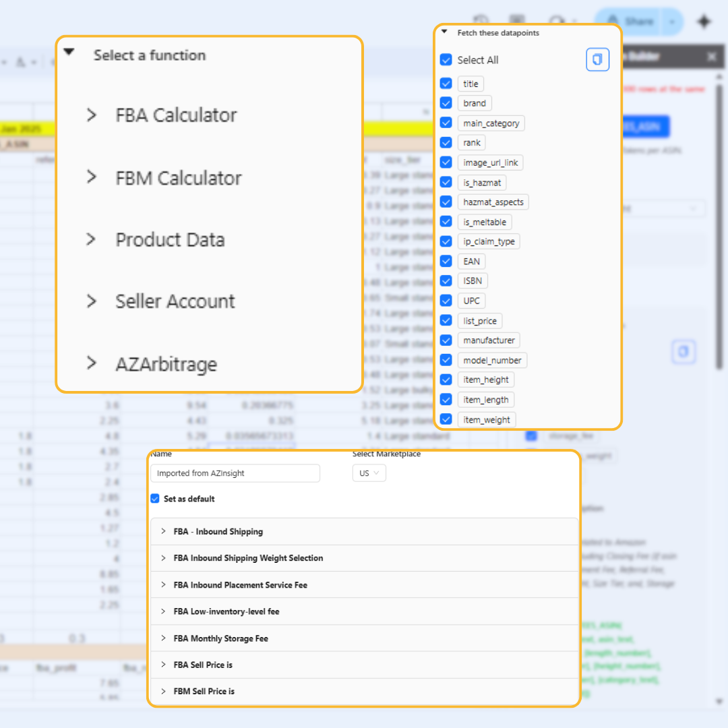
Task: Open the Select Marketplace US dropdown
Action: click(x=369, y=473)
